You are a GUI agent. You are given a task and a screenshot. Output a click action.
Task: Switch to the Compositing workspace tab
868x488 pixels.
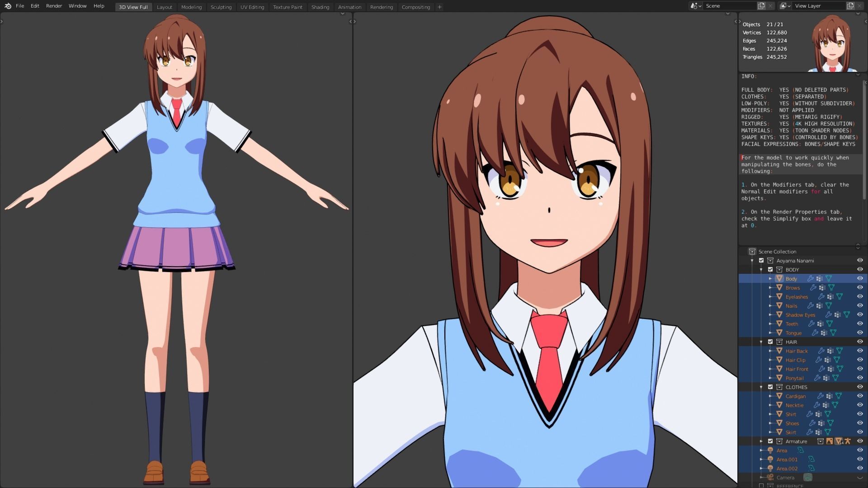(x=416, y=7)
